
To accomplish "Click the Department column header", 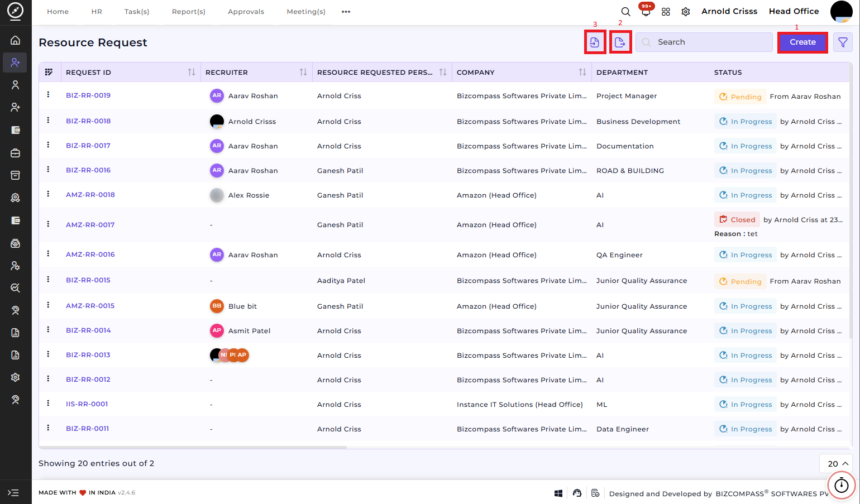I will coord(622,73).
